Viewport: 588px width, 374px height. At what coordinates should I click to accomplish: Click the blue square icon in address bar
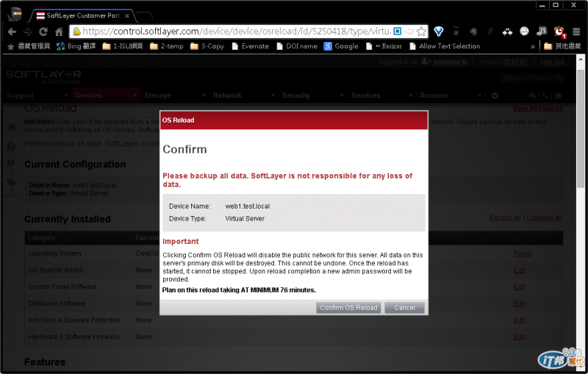(x=398, y=31)
